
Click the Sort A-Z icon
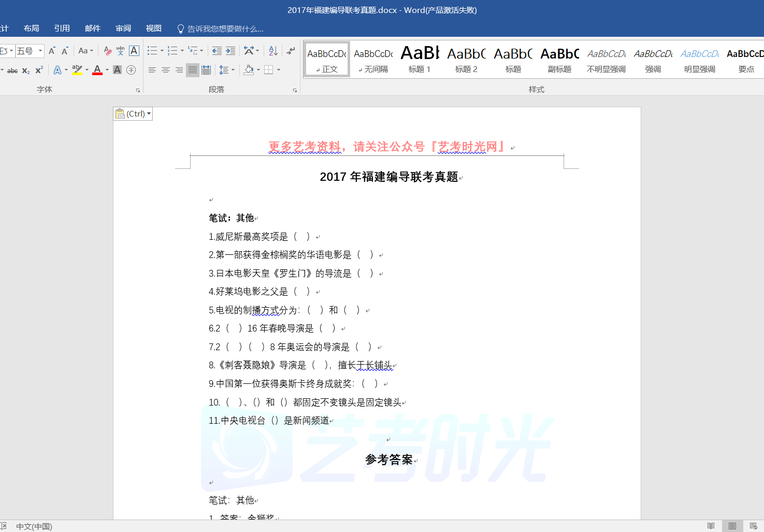coord(273,51)
